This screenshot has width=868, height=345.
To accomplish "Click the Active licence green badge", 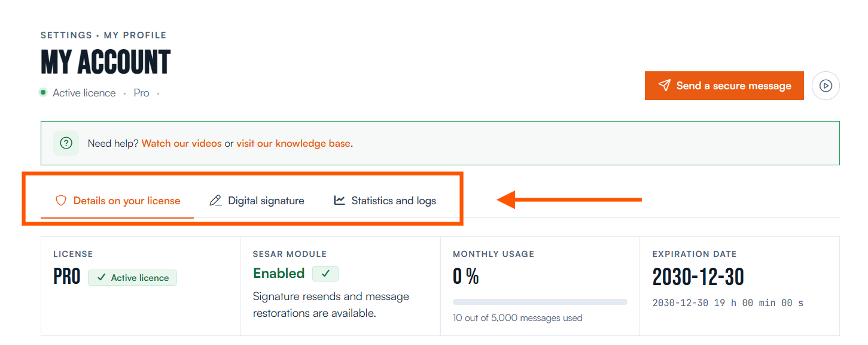I will point(133,277).
